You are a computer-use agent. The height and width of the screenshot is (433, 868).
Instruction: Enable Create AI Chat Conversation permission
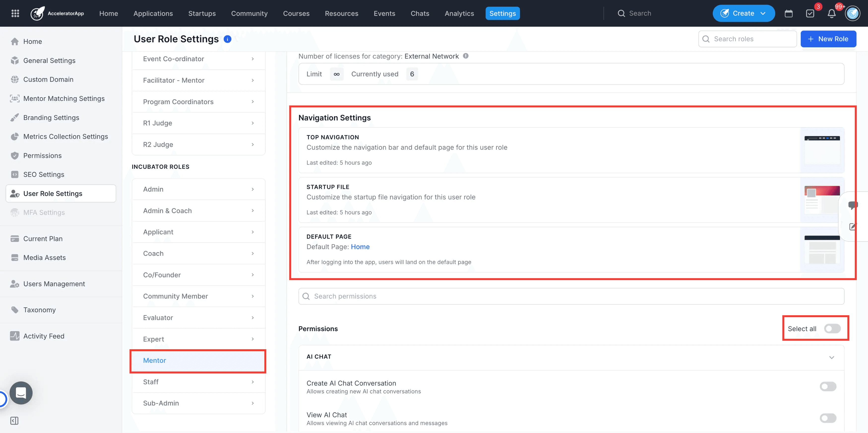[x=828, y=386]
